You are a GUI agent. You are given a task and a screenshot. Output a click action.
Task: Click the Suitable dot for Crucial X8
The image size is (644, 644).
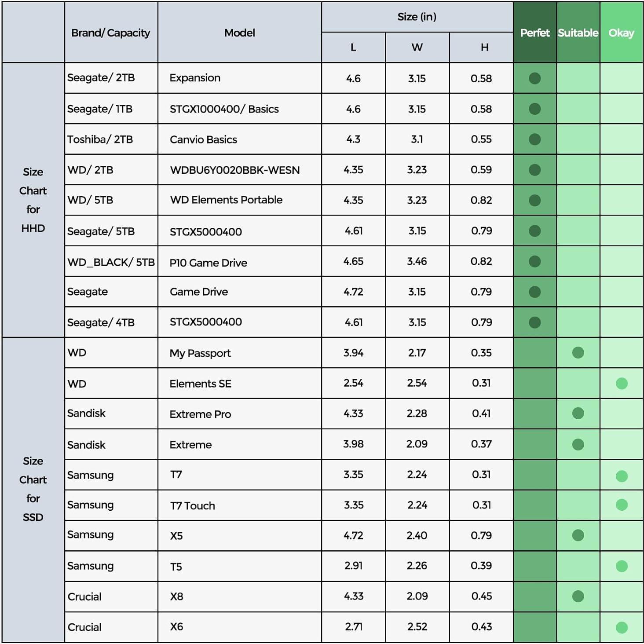pyautogui.click(x=578, y=596)
